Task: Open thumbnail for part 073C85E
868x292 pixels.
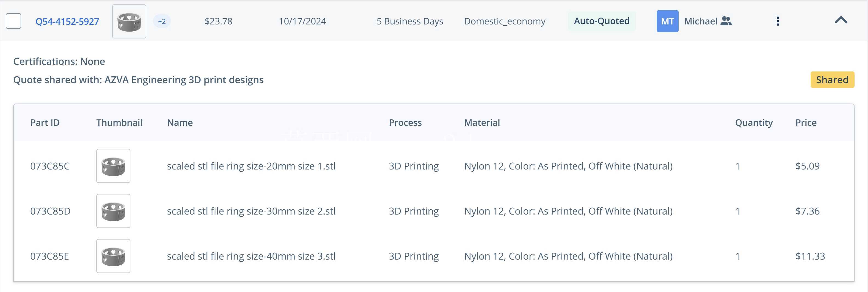Action: click(x=113, y=256)
